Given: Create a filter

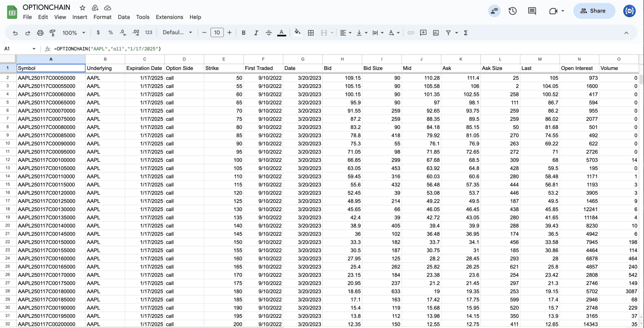Looking at the screenshot, I should click(x=449, y=32).
